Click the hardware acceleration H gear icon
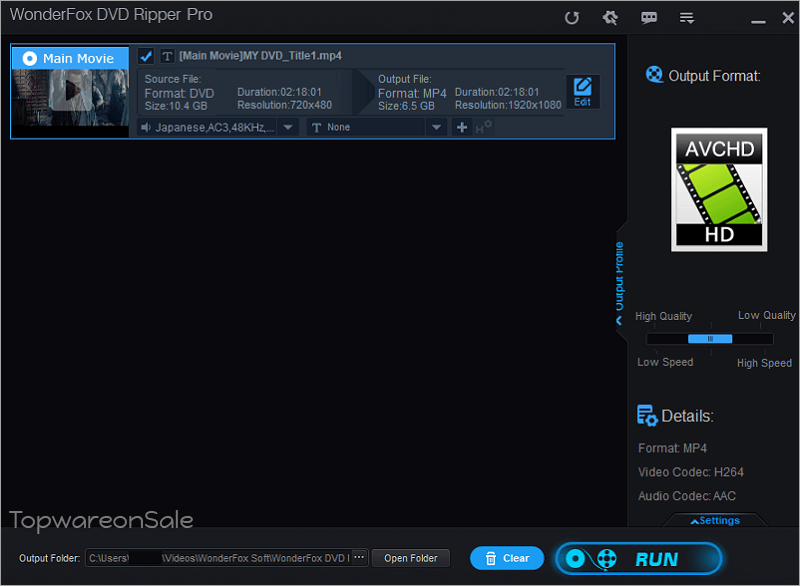This screenshot has width=800, height=586. (x=483, y=127)
